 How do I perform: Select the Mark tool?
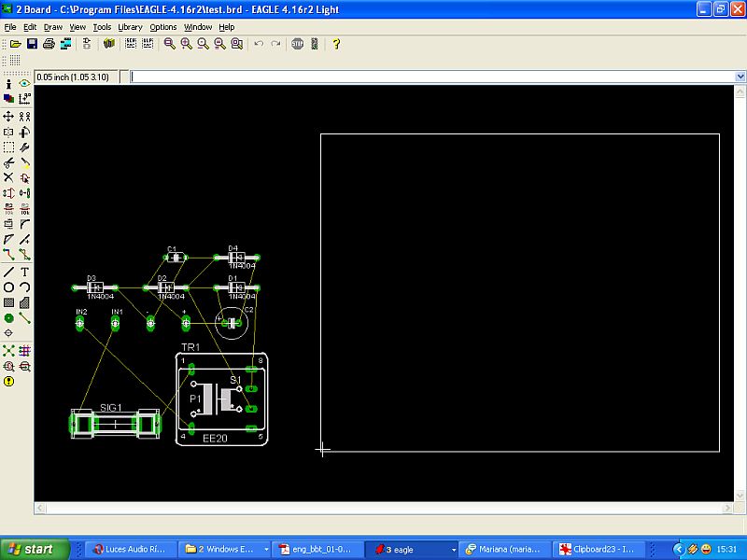pos(25,99)
